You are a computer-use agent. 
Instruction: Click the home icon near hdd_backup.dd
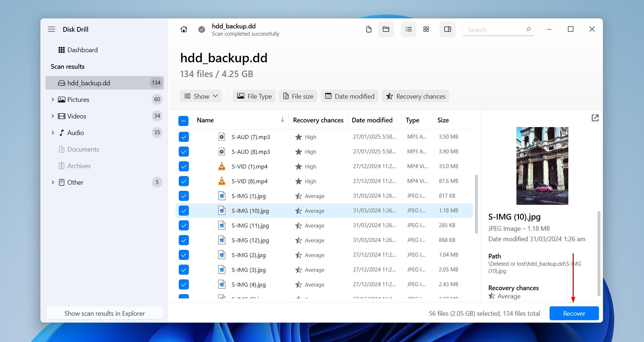(x=183, y=29)
